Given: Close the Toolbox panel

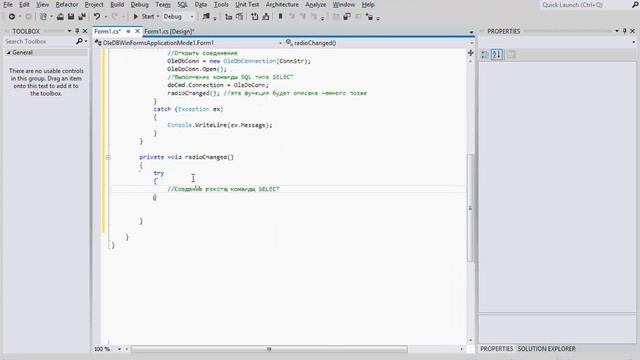Looking at the screenshot, I should pos(85,31).
